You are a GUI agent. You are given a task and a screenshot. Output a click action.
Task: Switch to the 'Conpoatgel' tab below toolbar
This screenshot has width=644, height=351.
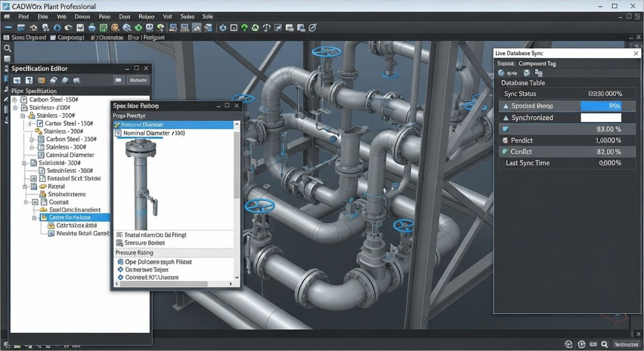pyautogui.click(x=67, y=38)
